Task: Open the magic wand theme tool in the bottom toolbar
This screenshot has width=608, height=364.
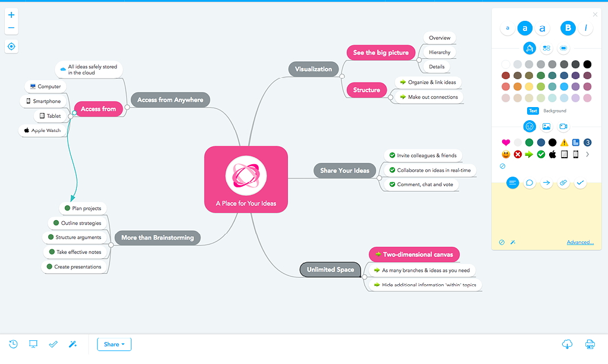Action: [x=73, y=344]
